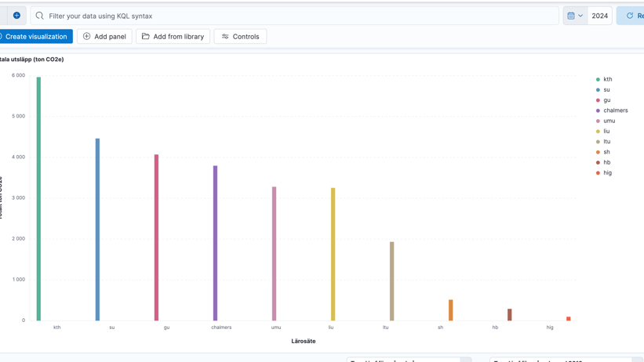This screenshot has height=362, width=644.
Task: Open Add from library
Action: [173, 37]
